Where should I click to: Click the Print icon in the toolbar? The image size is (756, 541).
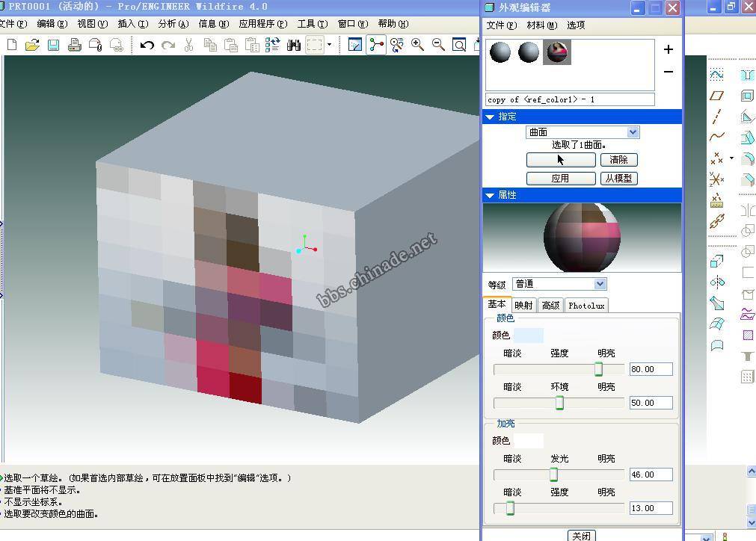pos(74,46)
